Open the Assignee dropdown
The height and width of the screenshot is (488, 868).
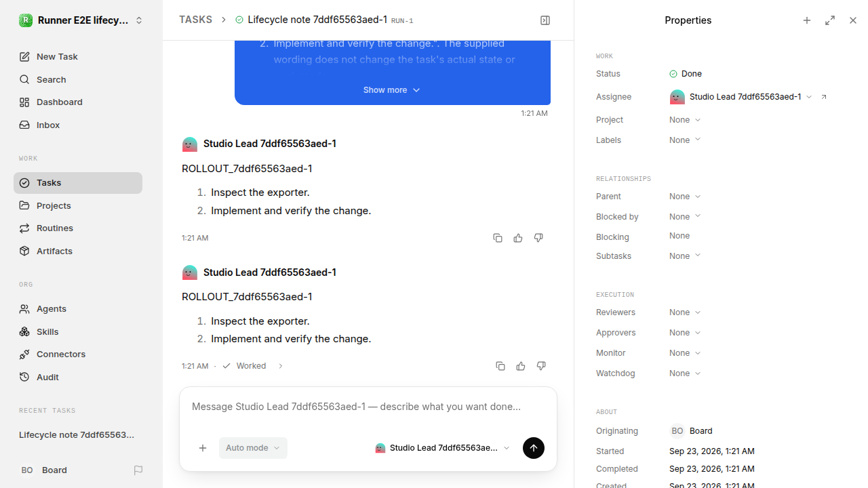click(741, 97)
